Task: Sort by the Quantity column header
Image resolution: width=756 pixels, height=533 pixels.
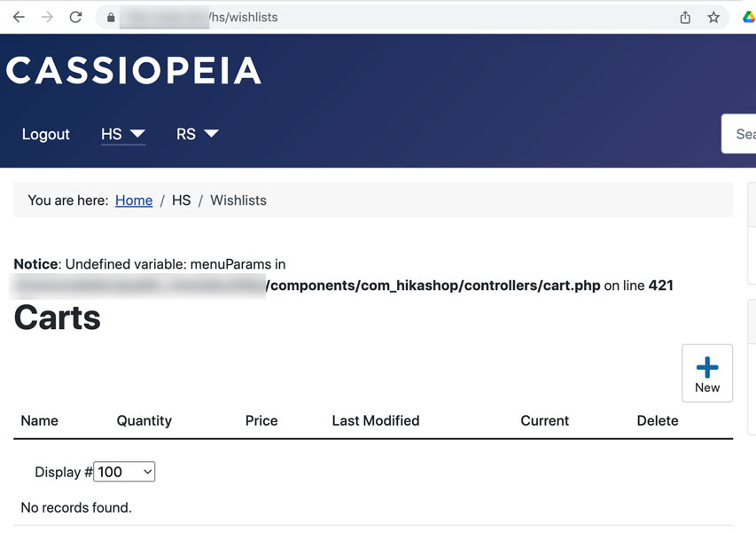Action: (144, 420)
